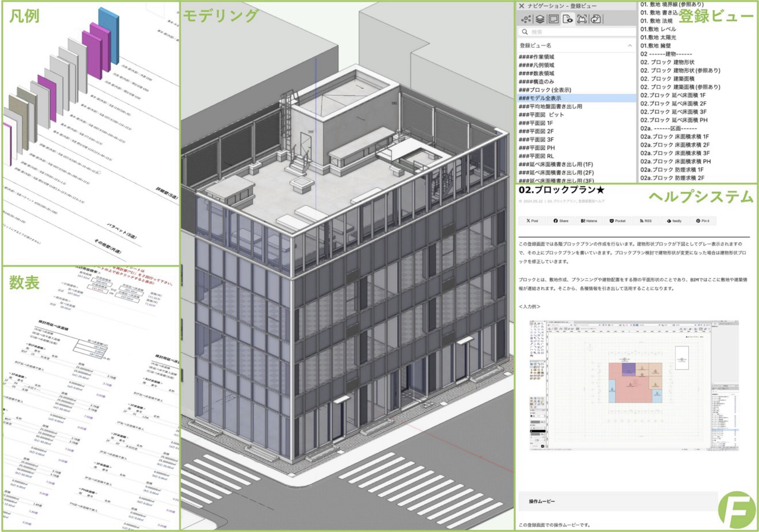Open 02a.ブロック 床面積求積 2F view
759x532 pixels.
pyautogui.click(x=675, y=145)
